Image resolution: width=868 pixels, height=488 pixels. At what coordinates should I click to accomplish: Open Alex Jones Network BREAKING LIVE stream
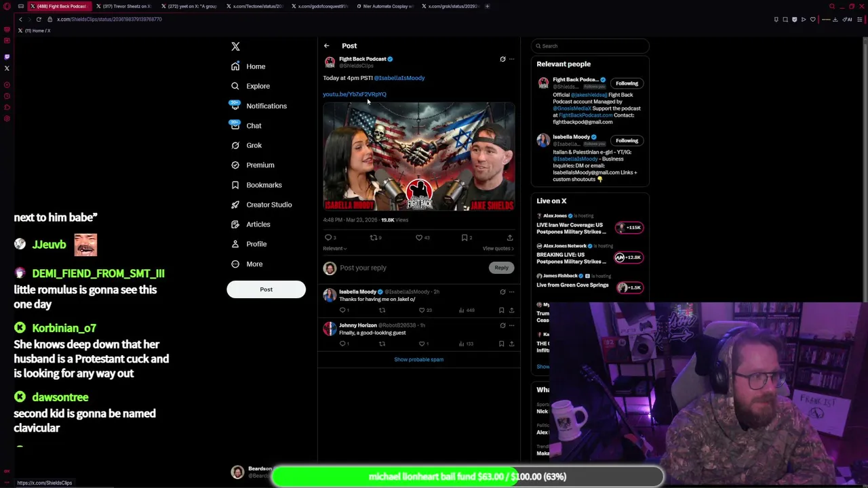(590, 255)
